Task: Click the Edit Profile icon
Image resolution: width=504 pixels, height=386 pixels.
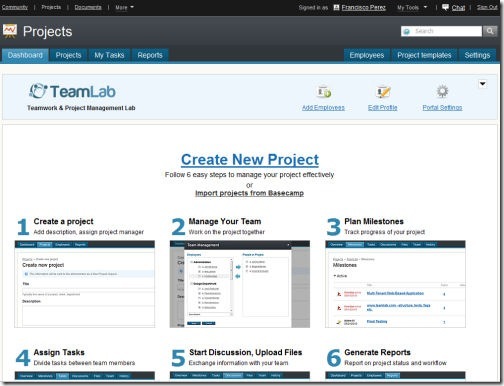Action: [383, 91]
